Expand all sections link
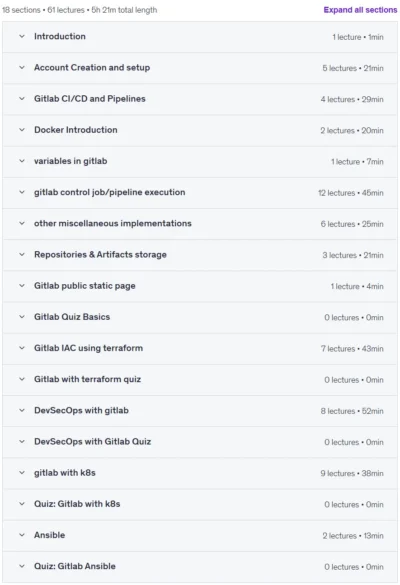Screen dimensions: 400x585 360,10
